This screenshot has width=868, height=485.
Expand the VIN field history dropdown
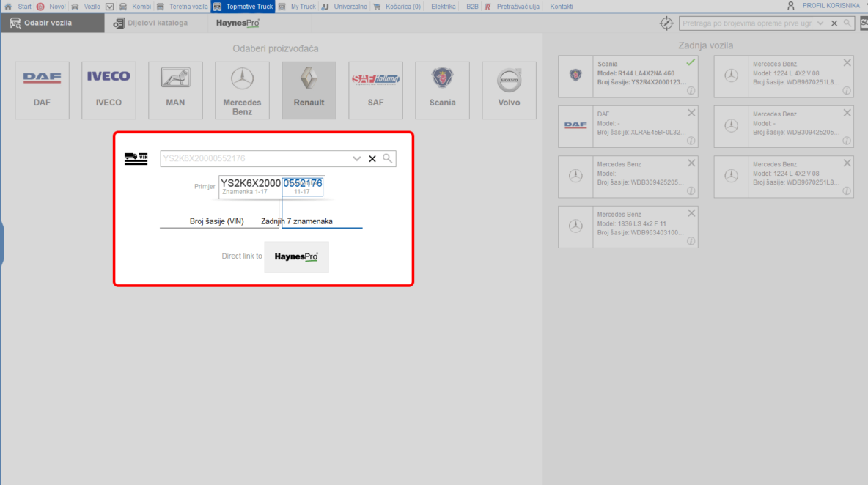tap(356, 159)
